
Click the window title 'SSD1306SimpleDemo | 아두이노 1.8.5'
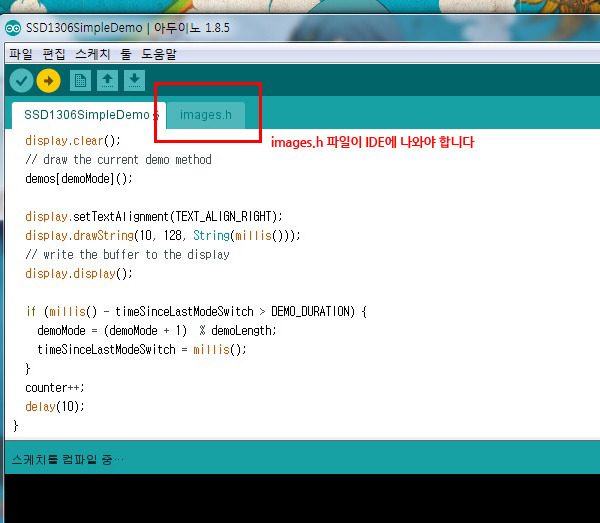coord(128,28)
